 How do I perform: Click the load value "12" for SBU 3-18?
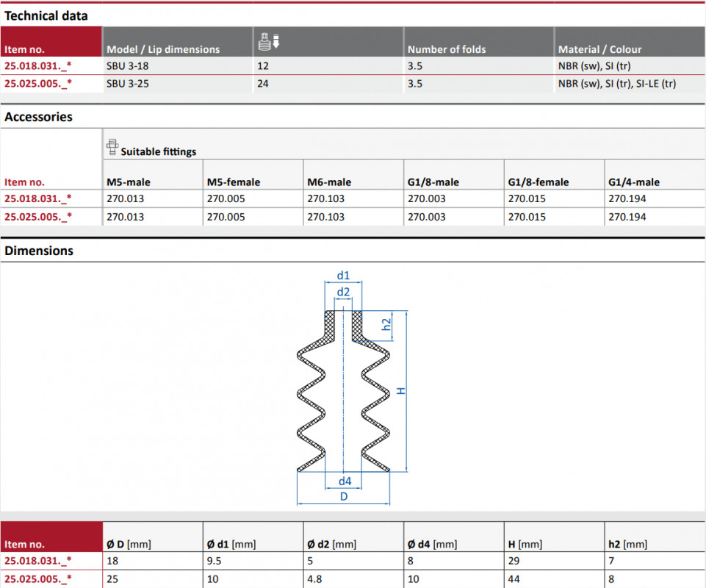263,66
